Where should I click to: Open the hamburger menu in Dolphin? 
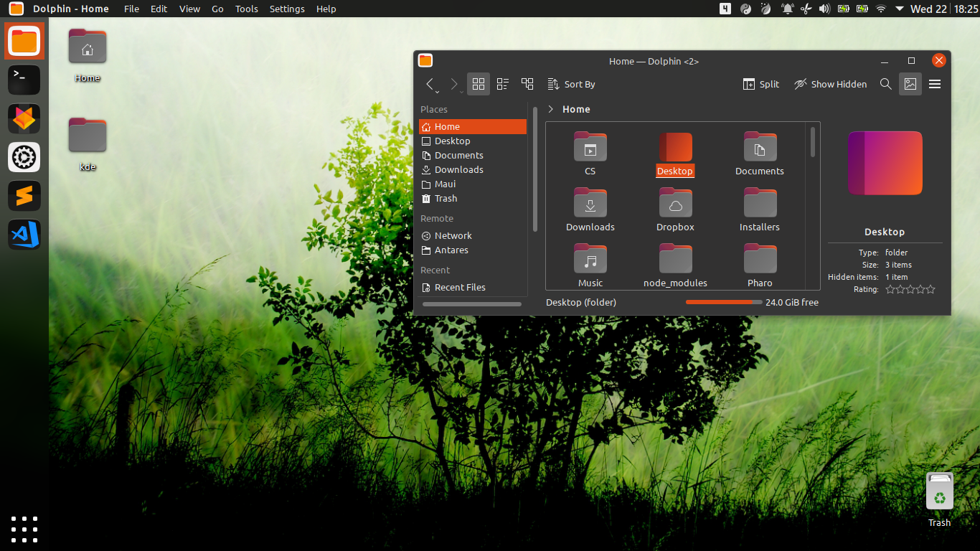pos(935,84)
